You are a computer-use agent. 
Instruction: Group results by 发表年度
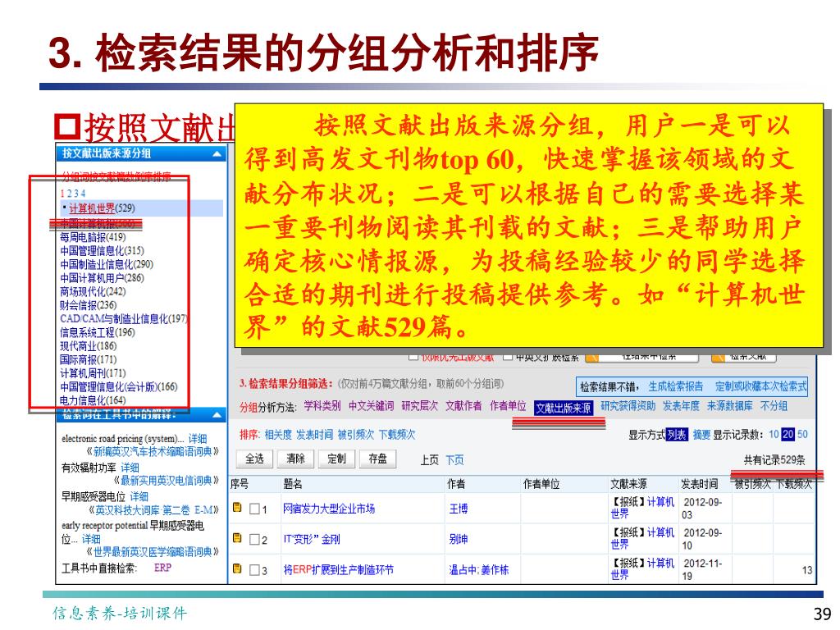(x=681, y=406)
